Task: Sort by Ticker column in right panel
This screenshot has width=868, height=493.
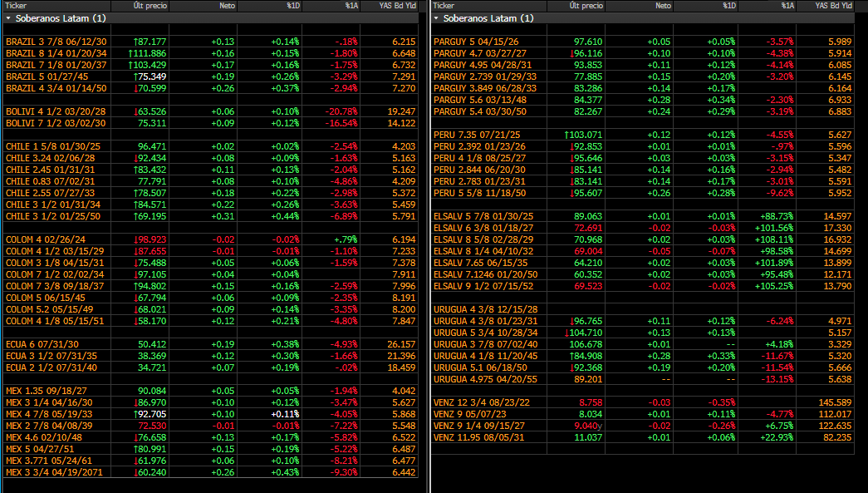Action: pyautogui.click(x=444, y=6)
